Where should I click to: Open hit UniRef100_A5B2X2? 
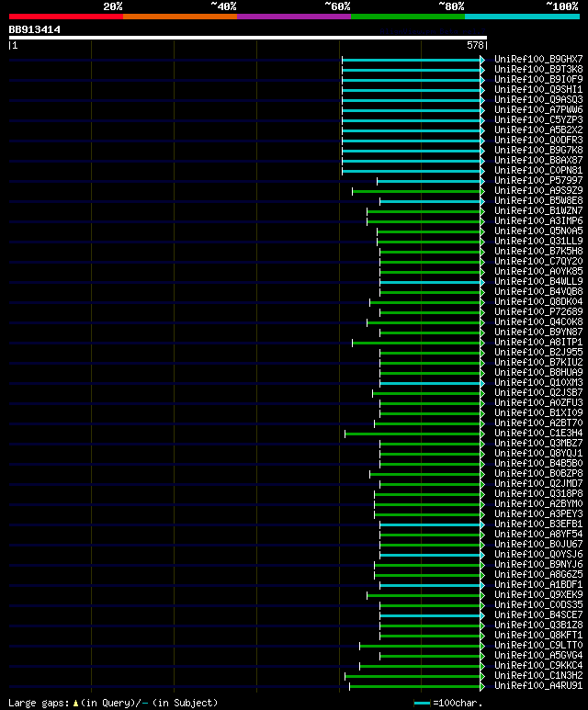(x=538, y=130)
